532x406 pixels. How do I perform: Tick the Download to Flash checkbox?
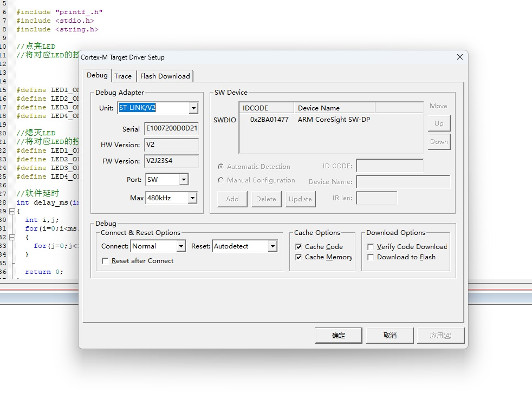[371, 257]
